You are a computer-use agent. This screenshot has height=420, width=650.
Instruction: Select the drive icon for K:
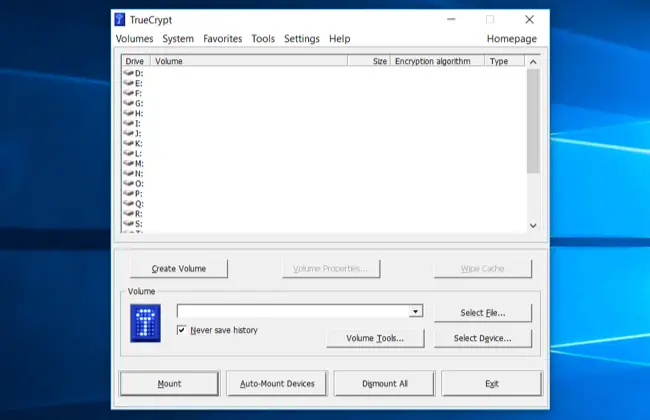tap(129, 143)
